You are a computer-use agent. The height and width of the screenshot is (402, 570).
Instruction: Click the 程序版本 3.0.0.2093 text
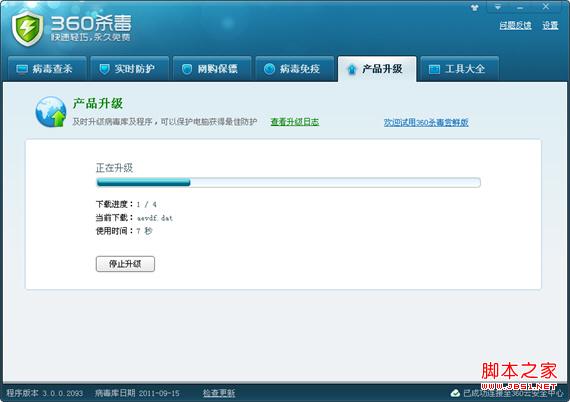tap(45, 393)
